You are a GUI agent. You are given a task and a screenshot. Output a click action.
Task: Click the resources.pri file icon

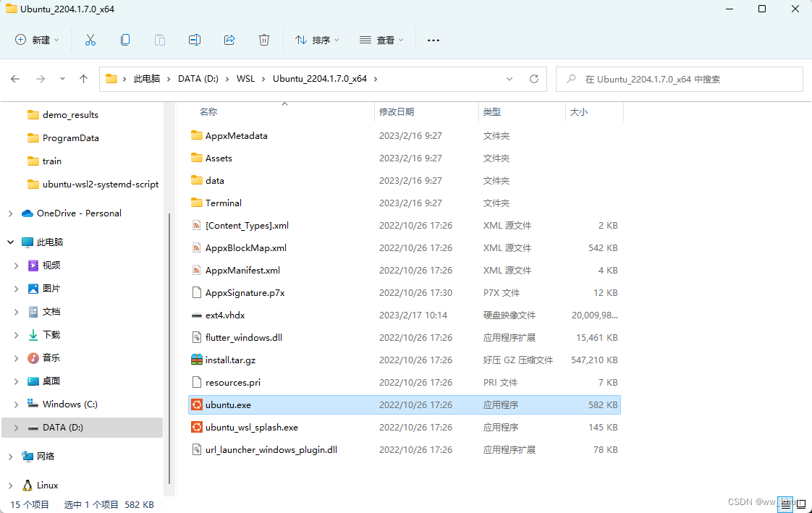tap(197, 383)
